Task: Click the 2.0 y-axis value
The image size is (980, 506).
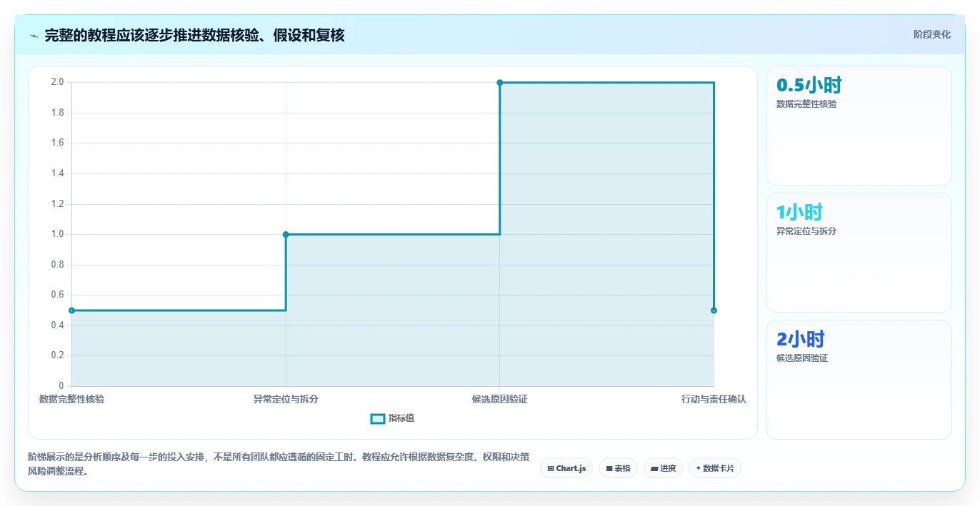Action: tap(57, 82)
